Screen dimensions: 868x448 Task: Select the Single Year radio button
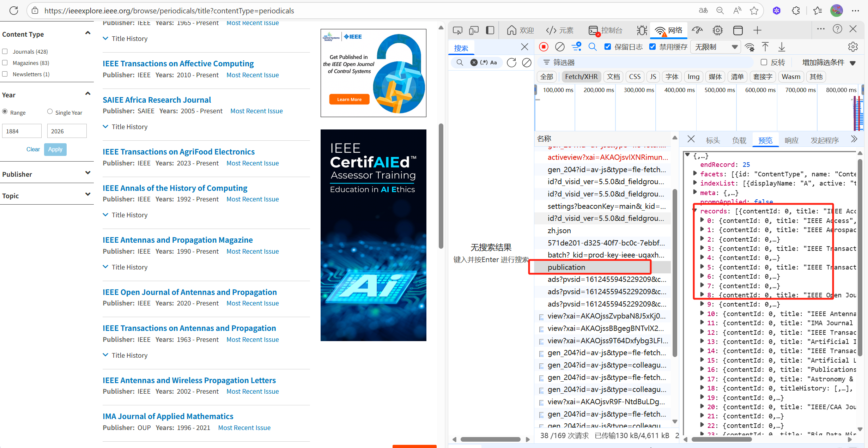point(50,112)
